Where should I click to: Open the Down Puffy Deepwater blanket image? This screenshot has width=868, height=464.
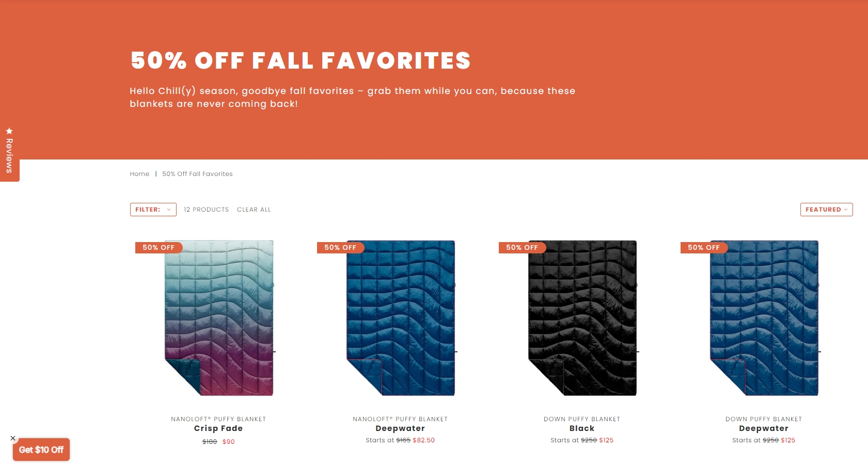click(764, 318)
